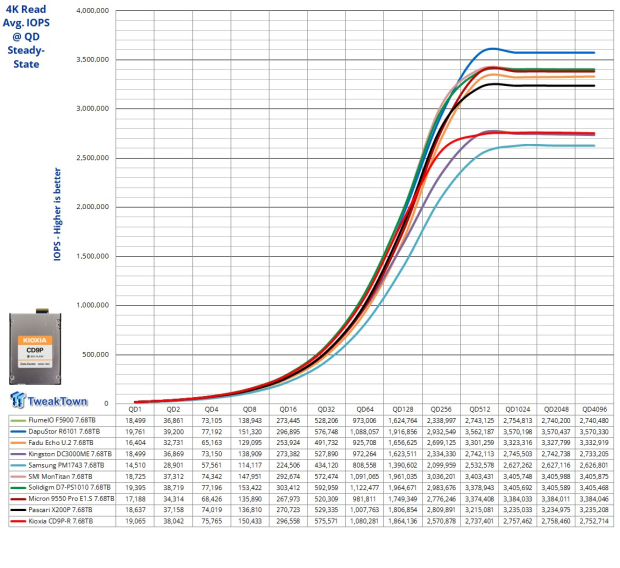The height and width of the screenshot is (568, 620).
Task: Click Pascari QD512 value 3,215,081
Action: 480,510
